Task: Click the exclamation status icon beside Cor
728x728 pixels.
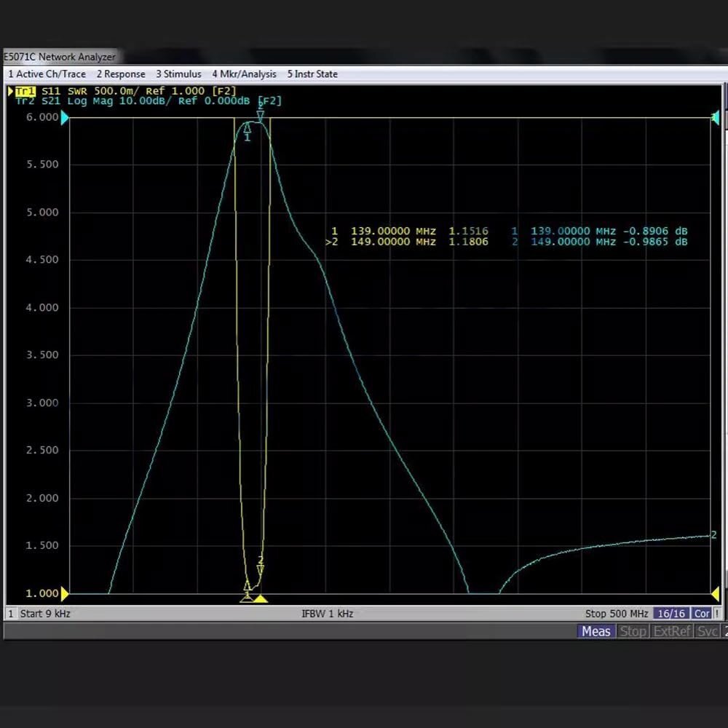Action: pyautogui.click(x=719, y=614)
